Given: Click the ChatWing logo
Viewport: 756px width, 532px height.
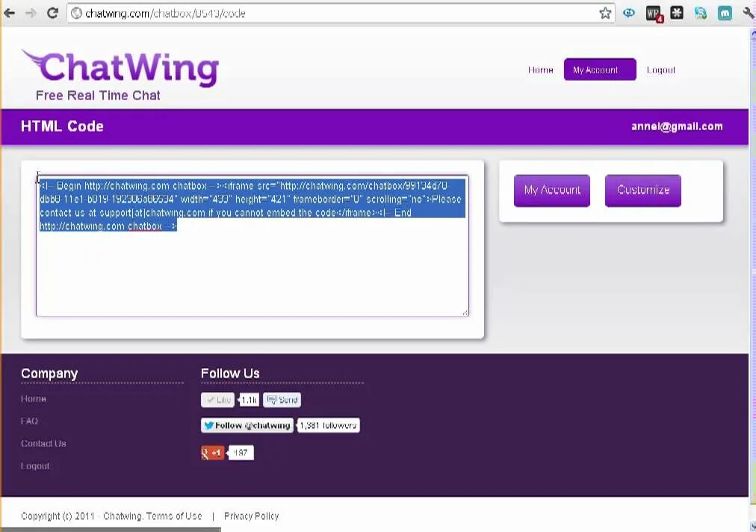Looking at the screenshot, I should point(120,67).
